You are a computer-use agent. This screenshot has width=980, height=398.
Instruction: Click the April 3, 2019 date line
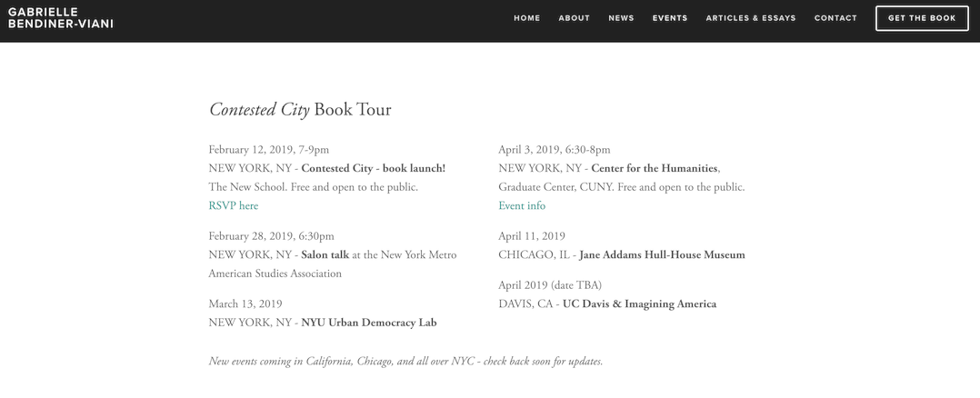point(555,150)
